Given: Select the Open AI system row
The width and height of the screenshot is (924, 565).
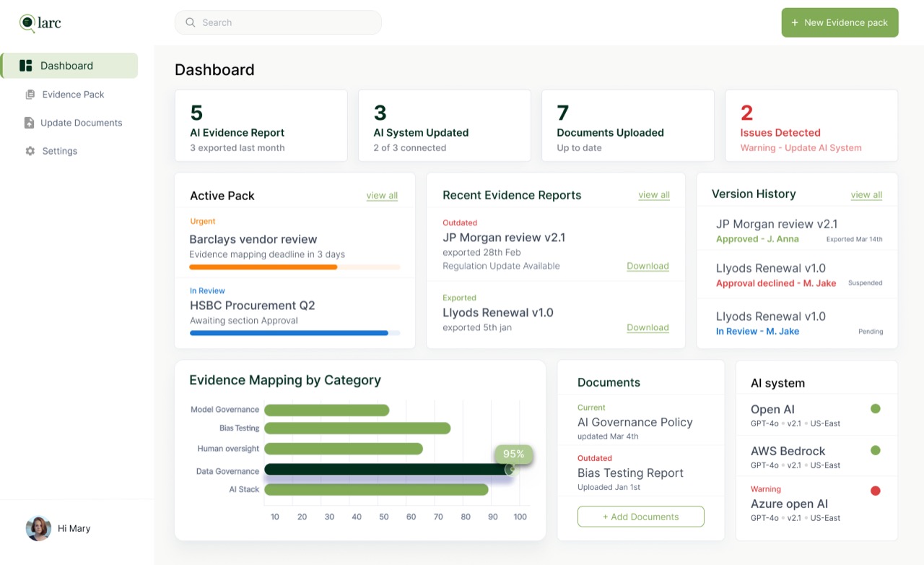Looking at the screenshot, I should point(816,415).
